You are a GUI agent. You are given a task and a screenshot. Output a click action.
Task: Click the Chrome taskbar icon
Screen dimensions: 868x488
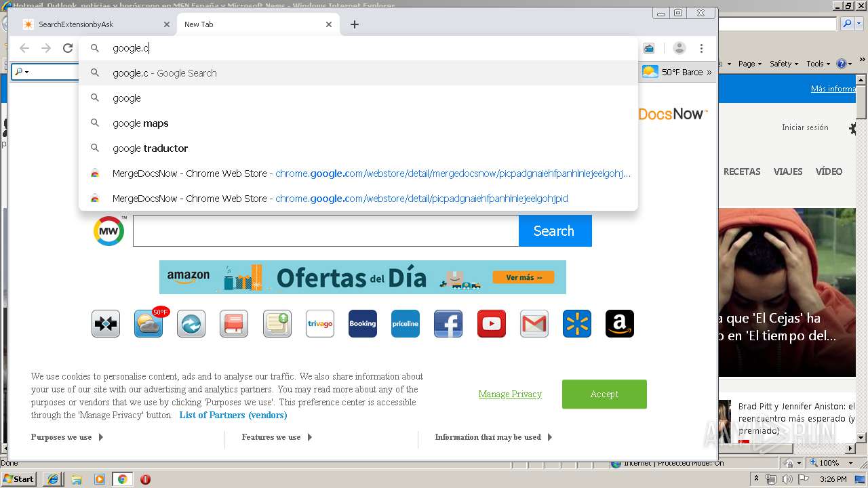(x=122, y=479)
